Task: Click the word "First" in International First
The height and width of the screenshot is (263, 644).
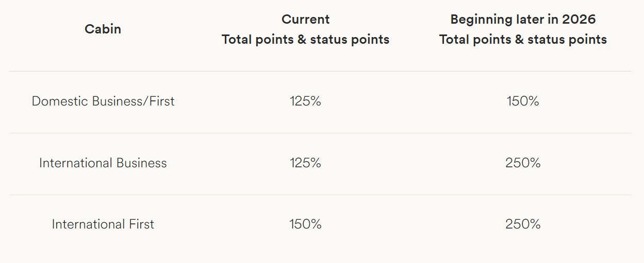Action: point(141,224)
